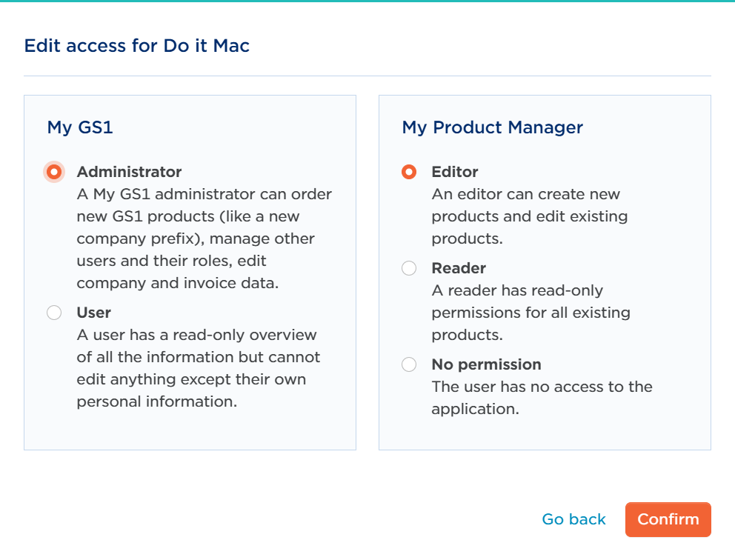Viewport: 735px width, 560px height.
Task: Click the My Product Manager heading
Action: (492, 127)
